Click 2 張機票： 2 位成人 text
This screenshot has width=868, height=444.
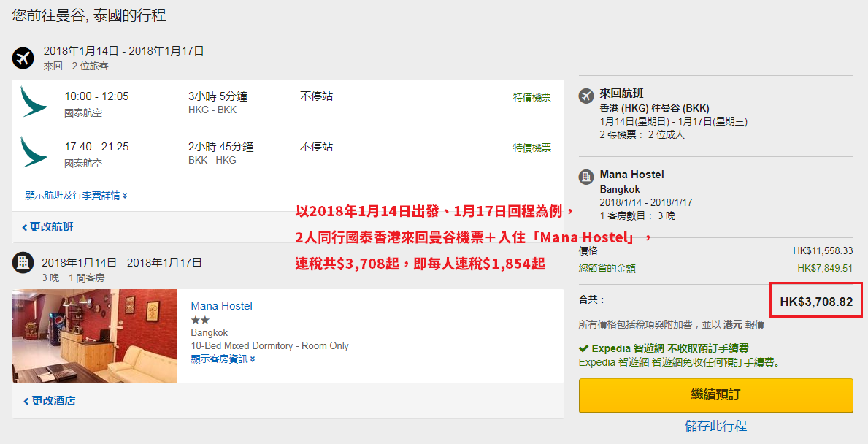[x=642, y=134]
